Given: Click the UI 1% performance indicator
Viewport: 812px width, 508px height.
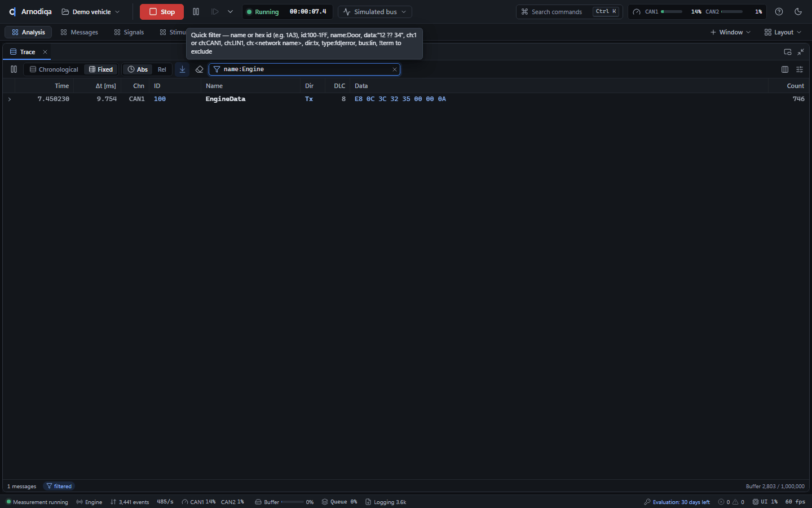Looking at the screenshot, I should pos(765,502).
